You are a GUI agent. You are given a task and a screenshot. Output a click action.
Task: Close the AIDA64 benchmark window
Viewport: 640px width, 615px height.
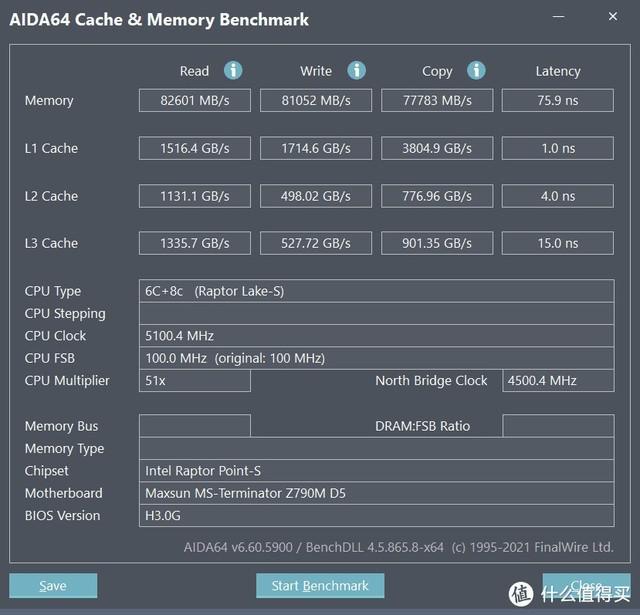click(613, 16)
